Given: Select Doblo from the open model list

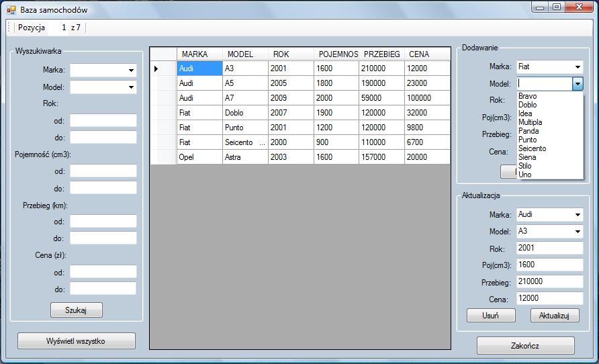Looking at the screenshot, I should [550, 105].
